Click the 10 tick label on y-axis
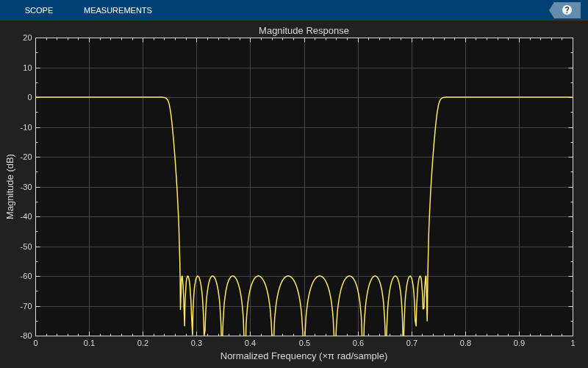This screenshot has height=368, width=588. pos(28,68)
